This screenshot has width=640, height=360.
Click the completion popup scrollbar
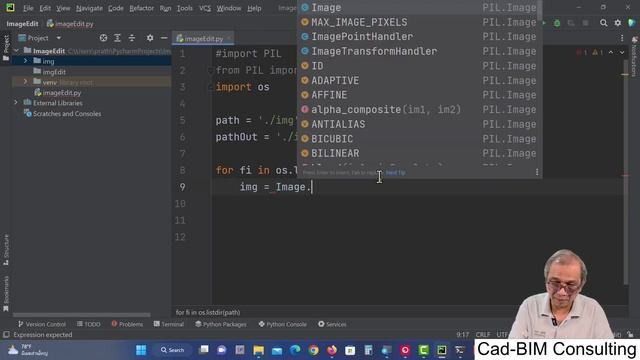(540, 10)
